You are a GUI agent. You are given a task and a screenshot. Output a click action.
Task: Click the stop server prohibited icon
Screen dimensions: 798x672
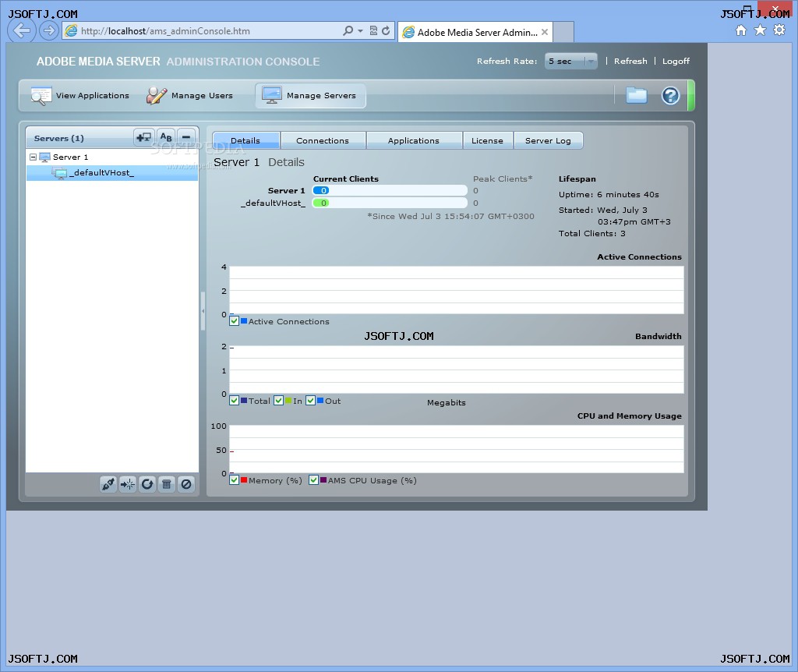point(186,484)
